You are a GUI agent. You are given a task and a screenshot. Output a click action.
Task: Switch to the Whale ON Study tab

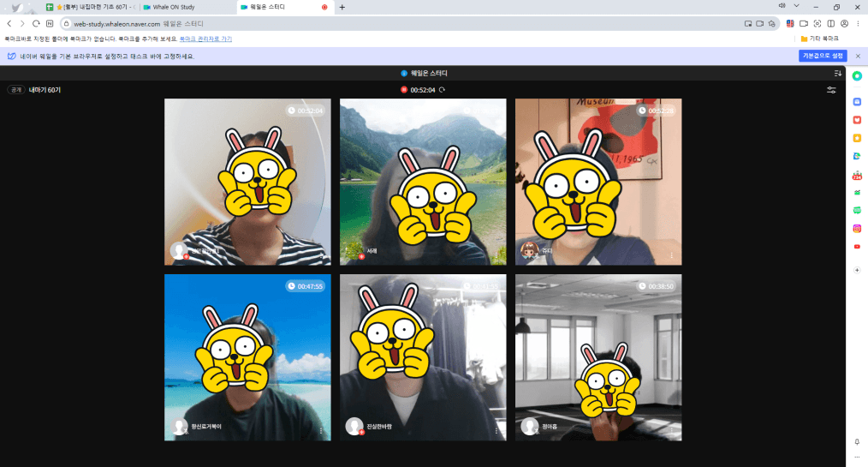coord(187,7)
